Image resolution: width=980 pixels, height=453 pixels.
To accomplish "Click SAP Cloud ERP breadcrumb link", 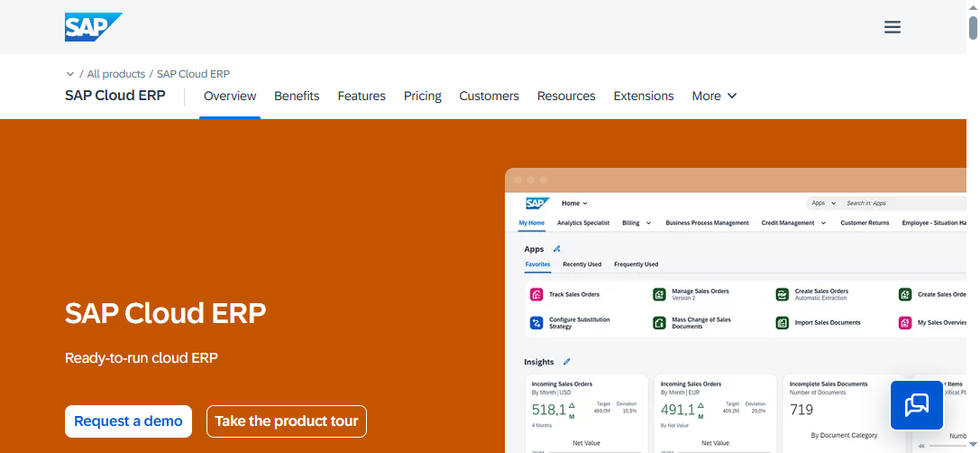I will (193, 74).
